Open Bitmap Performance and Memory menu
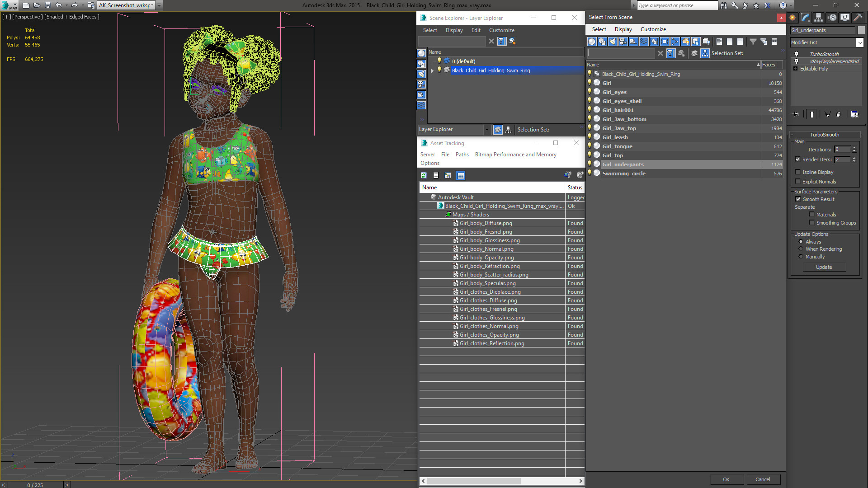868x488 pixels. (515, 155)
